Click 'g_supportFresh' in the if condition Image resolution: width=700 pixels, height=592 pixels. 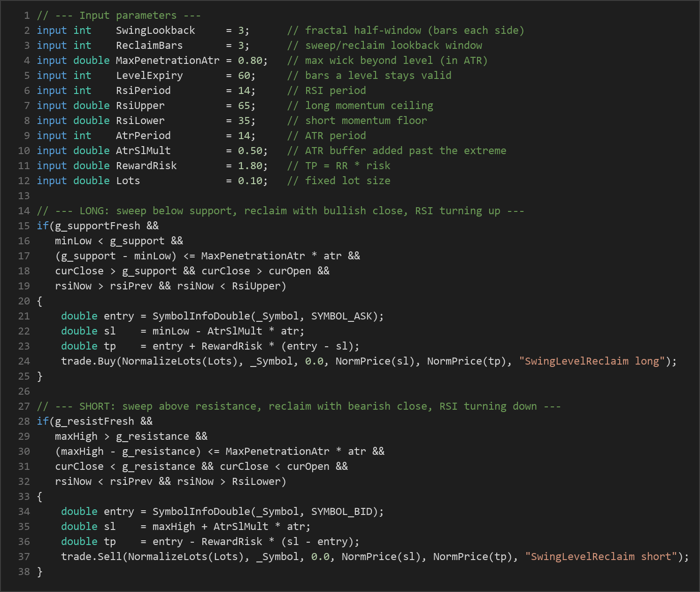[x=98, y=226]
